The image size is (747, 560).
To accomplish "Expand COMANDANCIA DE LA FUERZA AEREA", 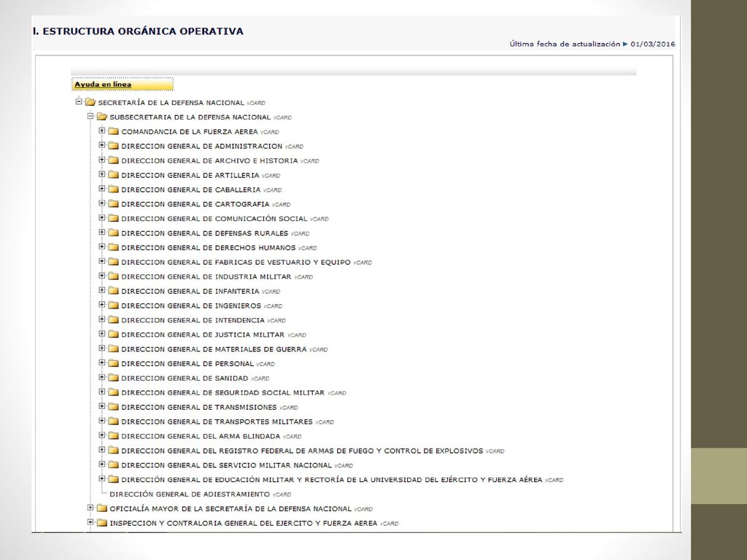I will (101, 131).
